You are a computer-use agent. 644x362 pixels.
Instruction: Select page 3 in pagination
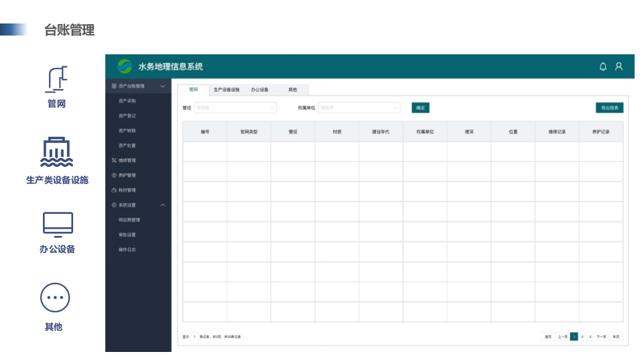pos(590,337)
